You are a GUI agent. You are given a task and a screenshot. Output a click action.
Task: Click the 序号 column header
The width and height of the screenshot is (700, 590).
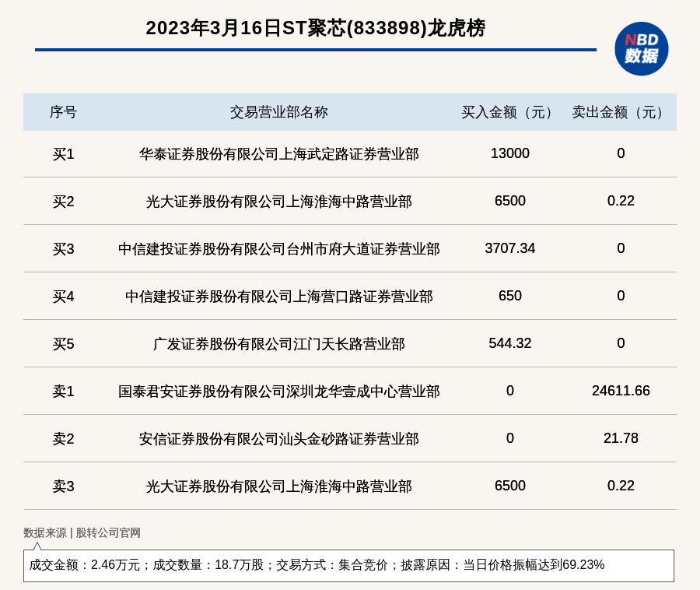63,112
